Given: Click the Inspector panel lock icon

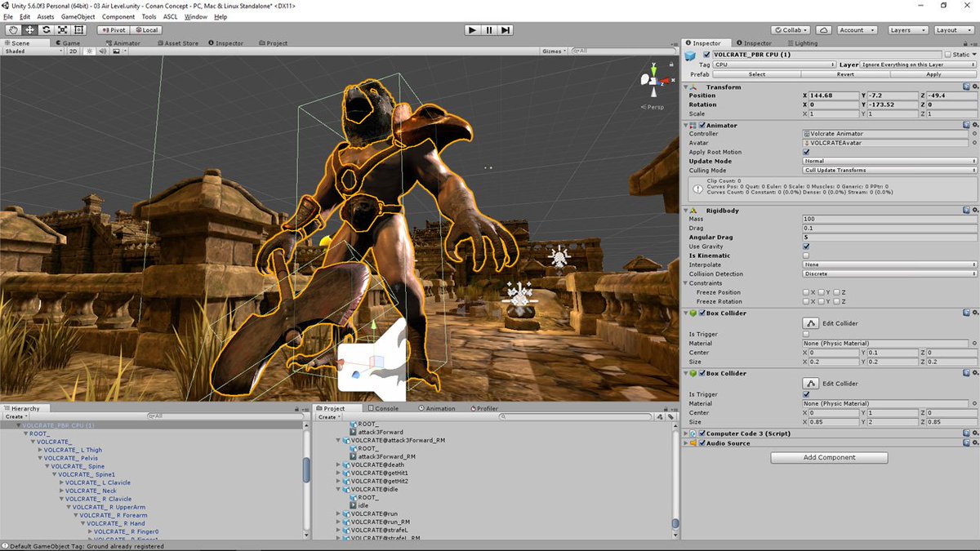Looking at the screenshot, I should pos(966,43).
